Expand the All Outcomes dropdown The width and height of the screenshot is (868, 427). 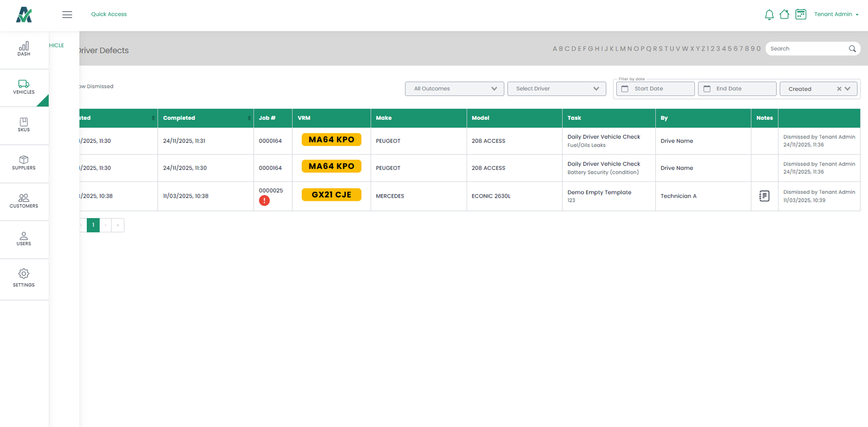tap(454, 89)
